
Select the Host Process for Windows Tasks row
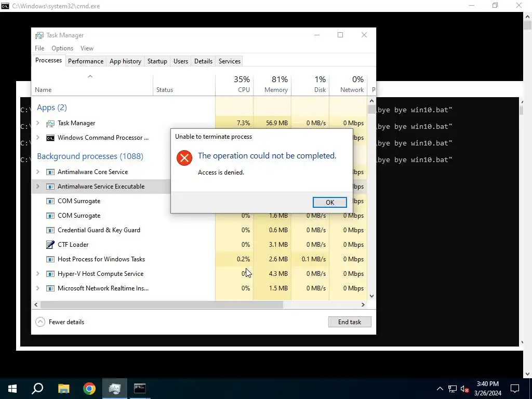[199, 259]
